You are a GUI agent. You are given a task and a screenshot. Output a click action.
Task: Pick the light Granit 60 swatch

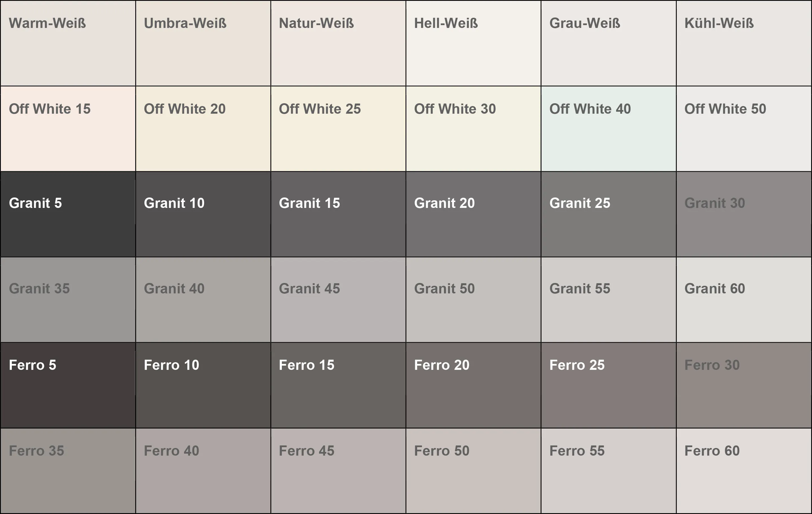coord(744,300)
